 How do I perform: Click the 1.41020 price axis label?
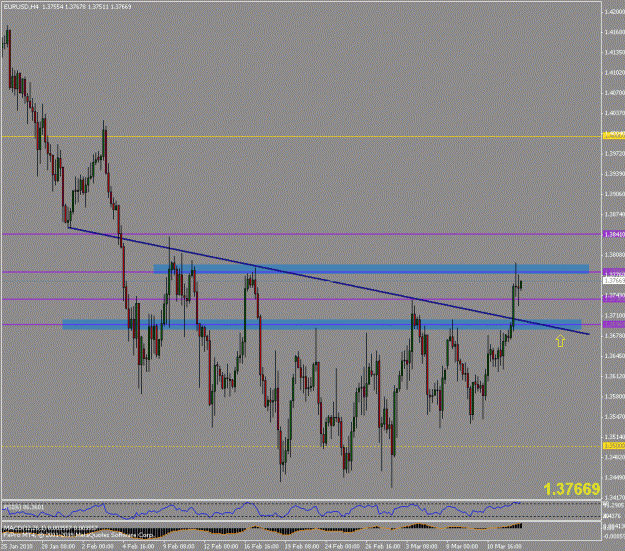point(614,73)
